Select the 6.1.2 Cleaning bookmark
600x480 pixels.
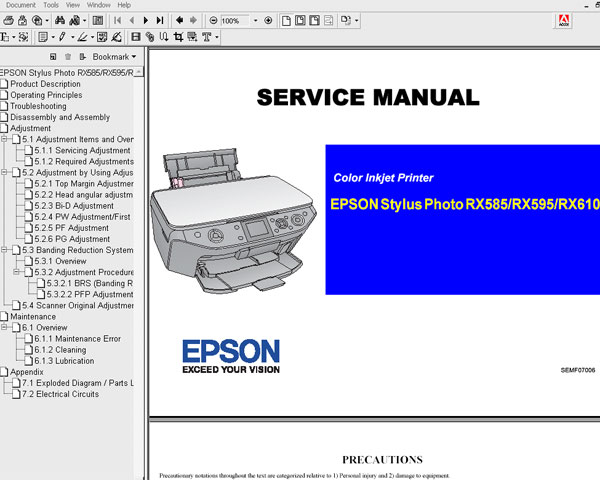pyautogui.click(x=60, y=349)
